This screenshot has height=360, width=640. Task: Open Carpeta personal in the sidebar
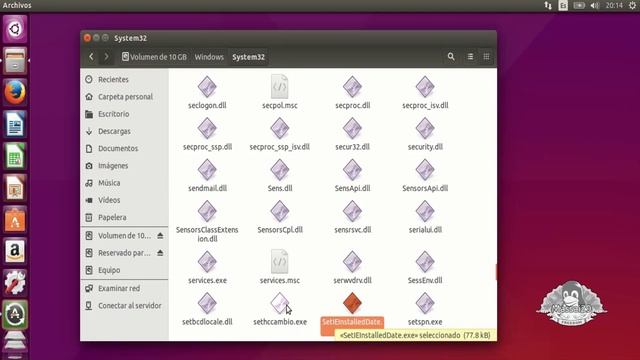tap(124, 97)
